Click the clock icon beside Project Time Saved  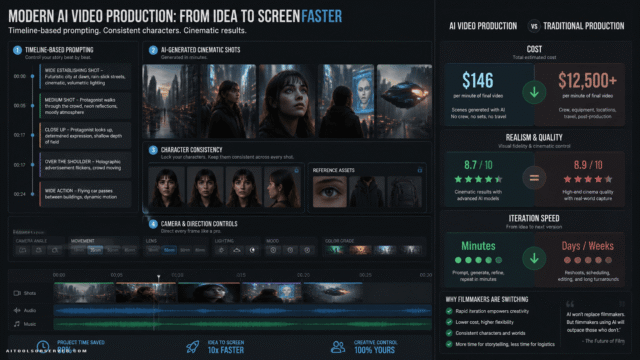point(42,347)
